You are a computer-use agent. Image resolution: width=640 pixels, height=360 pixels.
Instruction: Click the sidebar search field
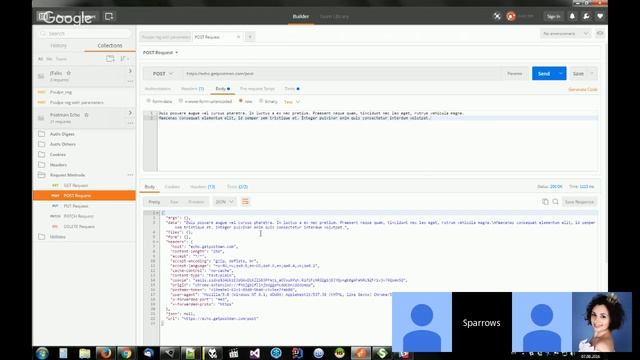coord(84,33)
